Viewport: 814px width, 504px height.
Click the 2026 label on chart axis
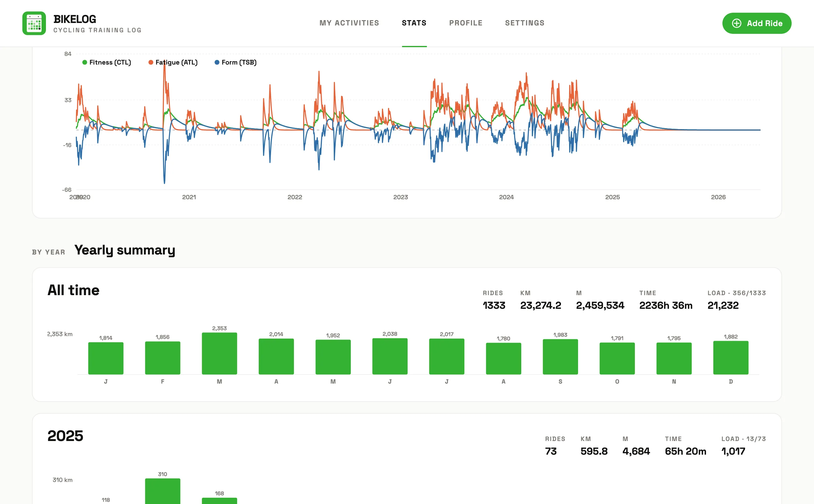pos(718,197)
